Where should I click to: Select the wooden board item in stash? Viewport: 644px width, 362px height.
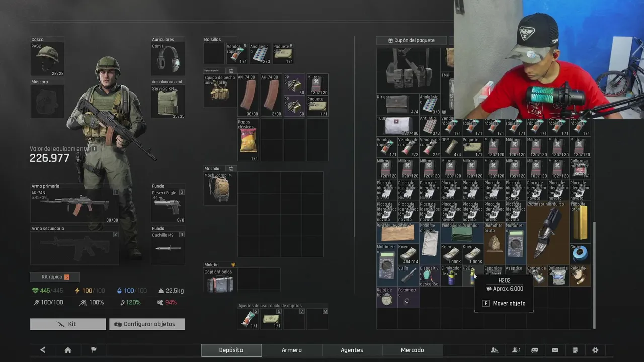[x=397, y=233]
